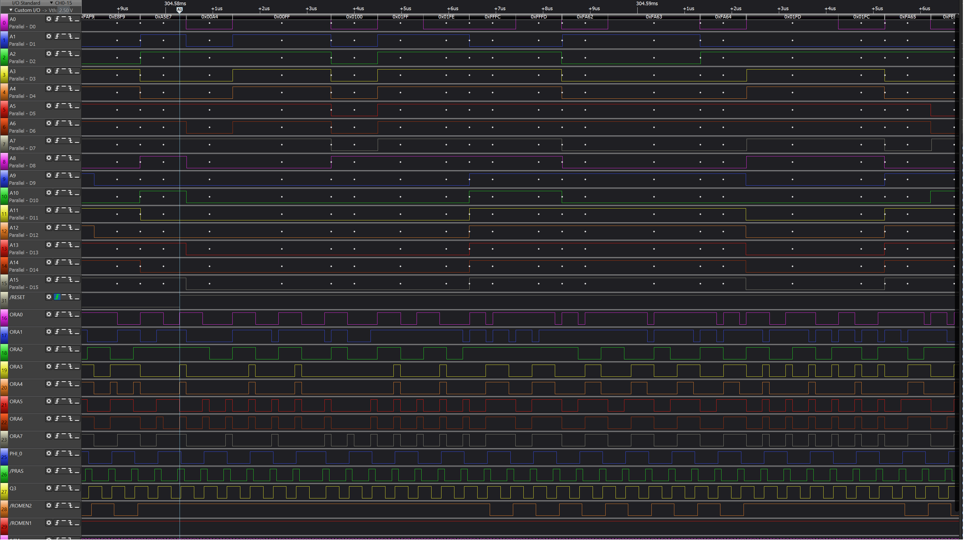Open settings gear for ORA3 channel
The width and height of the screenshot is (980, 545).
(x=49, y=366)
